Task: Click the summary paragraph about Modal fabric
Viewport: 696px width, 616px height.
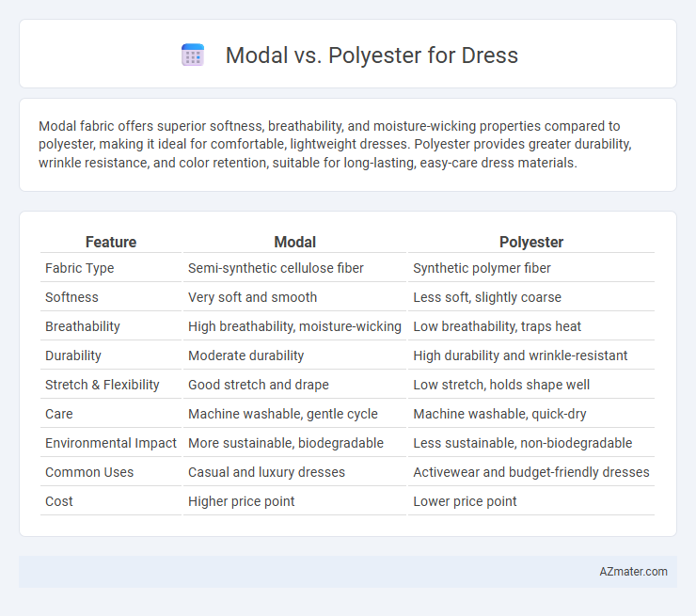Action: [x=335, y=145]
